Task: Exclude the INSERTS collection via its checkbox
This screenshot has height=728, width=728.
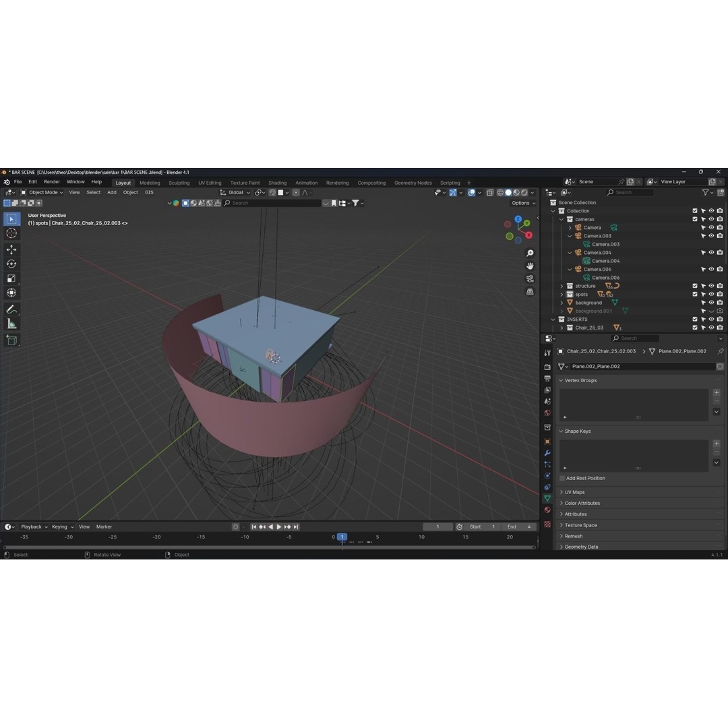Action: coord(695,319)
